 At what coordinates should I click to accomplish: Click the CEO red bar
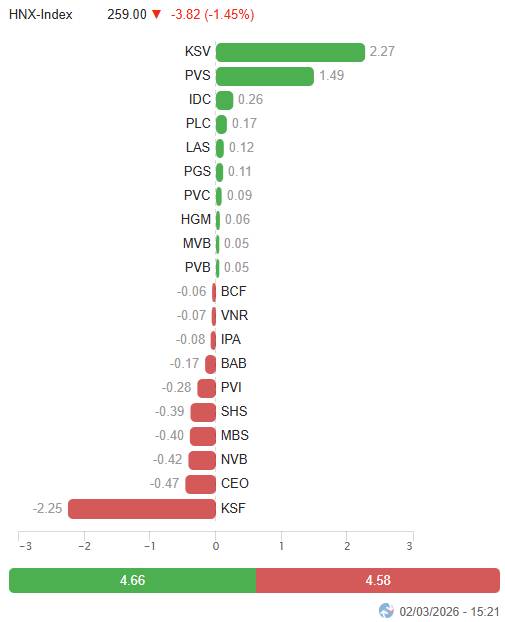point(200,484)
